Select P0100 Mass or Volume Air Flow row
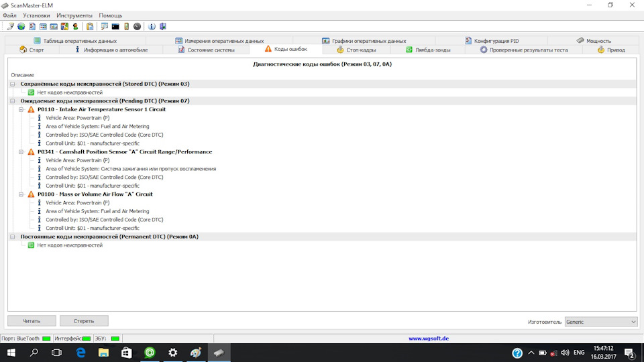Image resolution: width=644 pixels, height=362 pixels. click(95, 194)
